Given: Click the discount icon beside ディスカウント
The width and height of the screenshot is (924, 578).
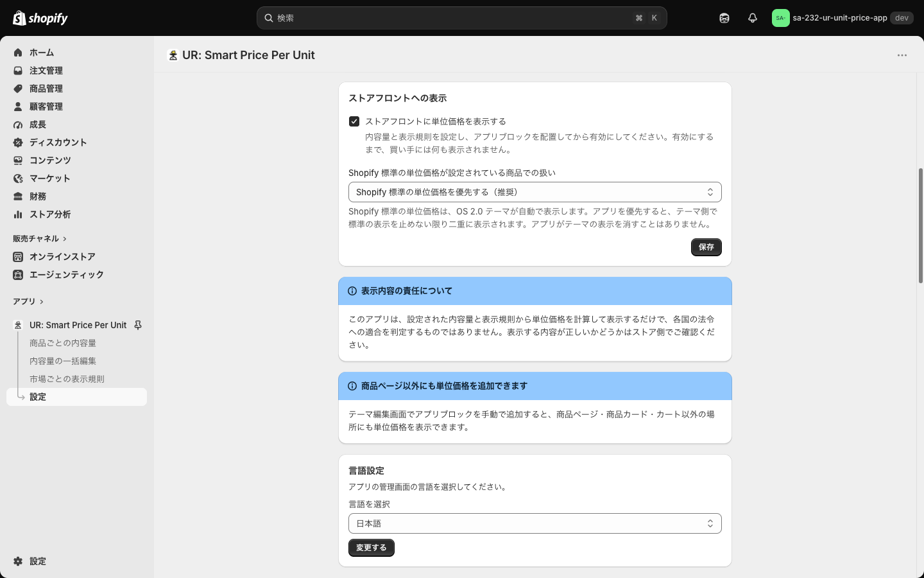Looking at the screenshot, I should (18, 143).
